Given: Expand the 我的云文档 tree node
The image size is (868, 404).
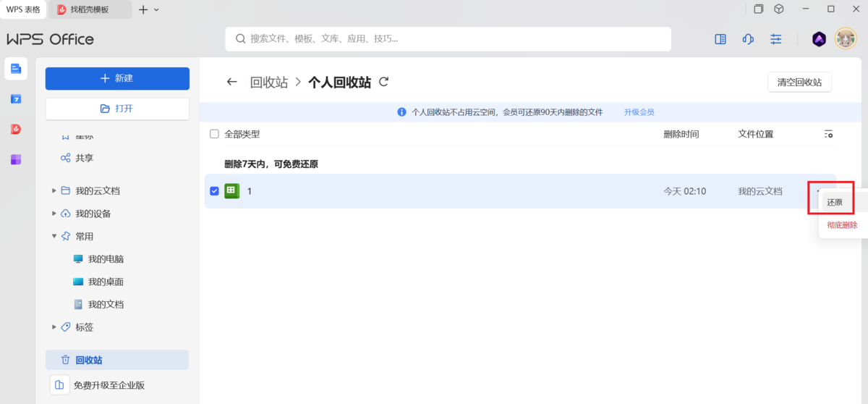Looking at the screenshot, I should tap(54, 191).
